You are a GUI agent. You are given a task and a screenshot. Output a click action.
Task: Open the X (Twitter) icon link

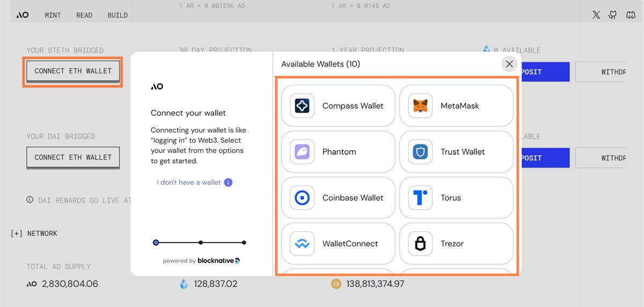pos(596,15)
